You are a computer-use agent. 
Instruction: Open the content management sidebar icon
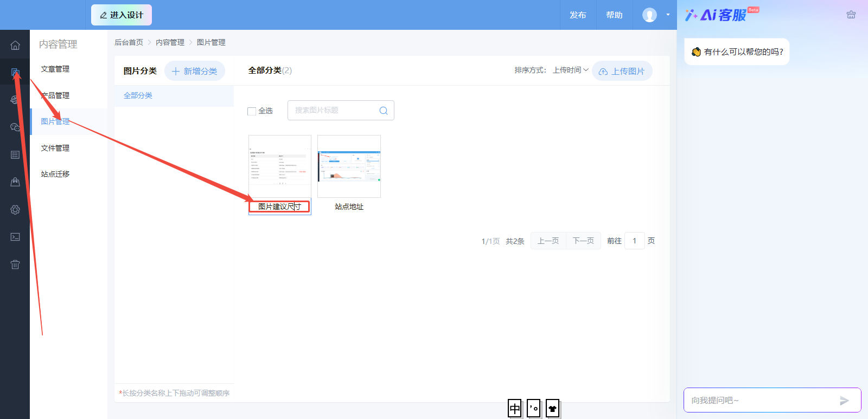15,72
